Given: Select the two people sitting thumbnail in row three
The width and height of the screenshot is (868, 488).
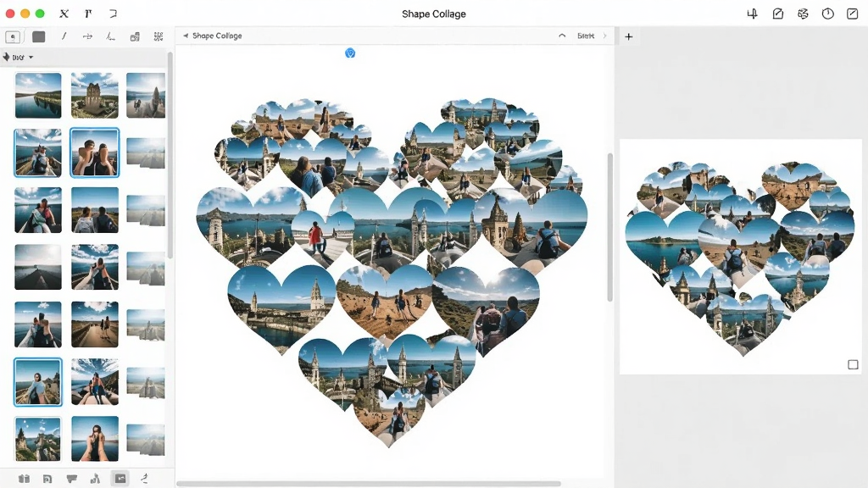Looking at the screenshot, I should click(95, 210).
